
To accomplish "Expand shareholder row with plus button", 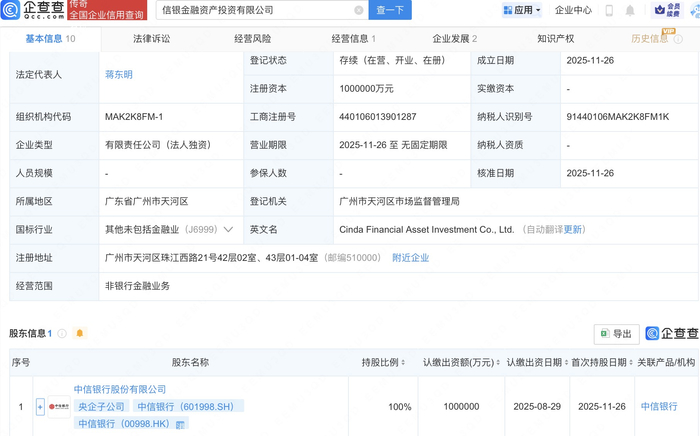I will click(40, 407).
